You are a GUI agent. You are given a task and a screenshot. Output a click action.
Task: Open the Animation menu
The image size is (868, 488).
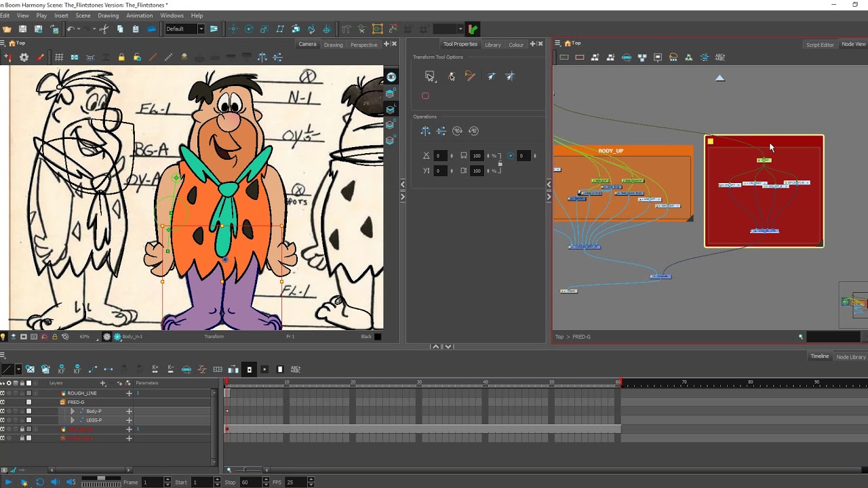click(x=139, y=16)
